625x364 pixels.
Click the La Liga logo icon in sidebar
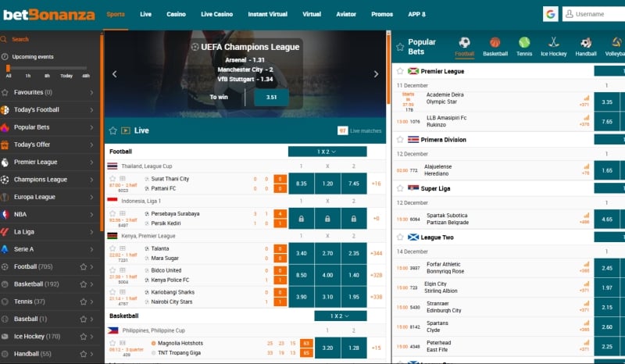pyautogui.click(x=5, y=232)
